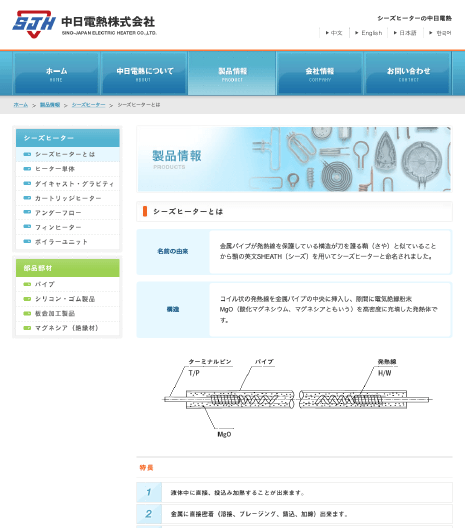Go to 製品情報 in breadcrumb
Viewport: 465px width, 528px height.
click(50, 105)
